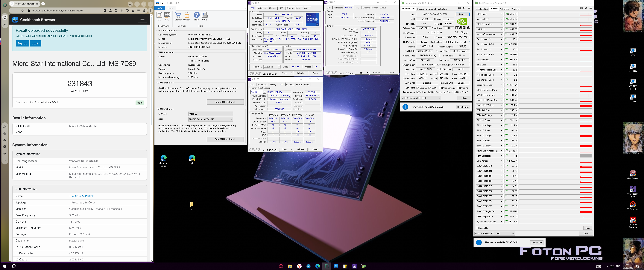The image size is (644, 270).
Task: Click the Purchase cart icon in Geekbench 6
Action: [x=178, y=15]
